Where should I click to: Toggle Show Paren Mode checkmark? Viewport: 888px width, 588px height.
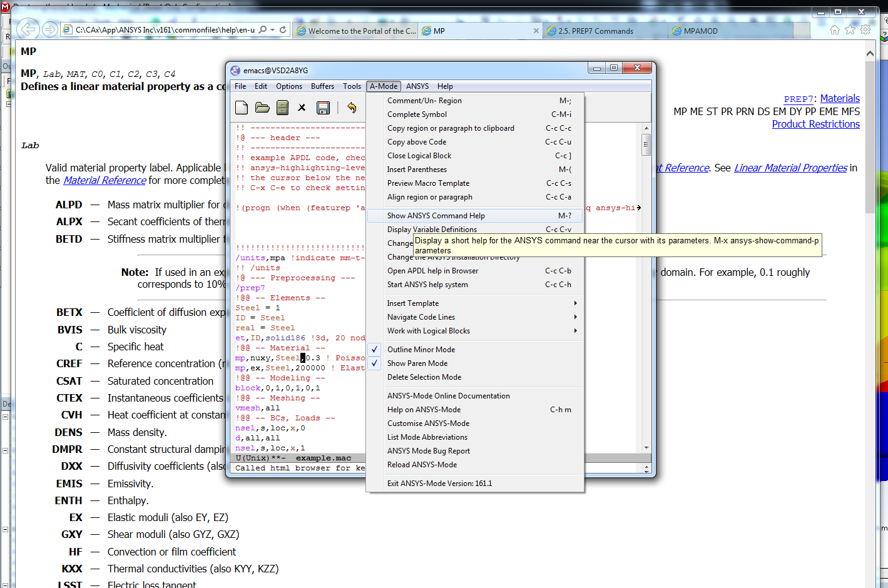coord(374,363)
